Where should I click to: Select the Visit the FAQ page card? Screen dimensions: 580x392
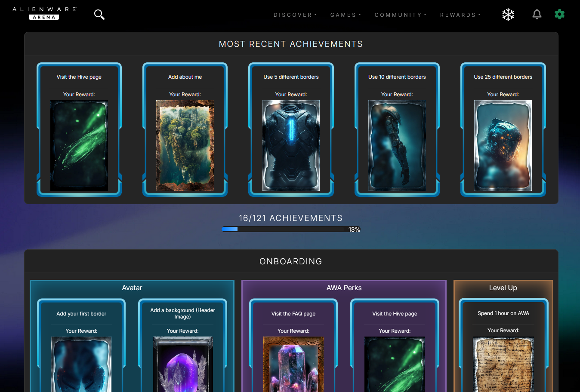[293, 345]
